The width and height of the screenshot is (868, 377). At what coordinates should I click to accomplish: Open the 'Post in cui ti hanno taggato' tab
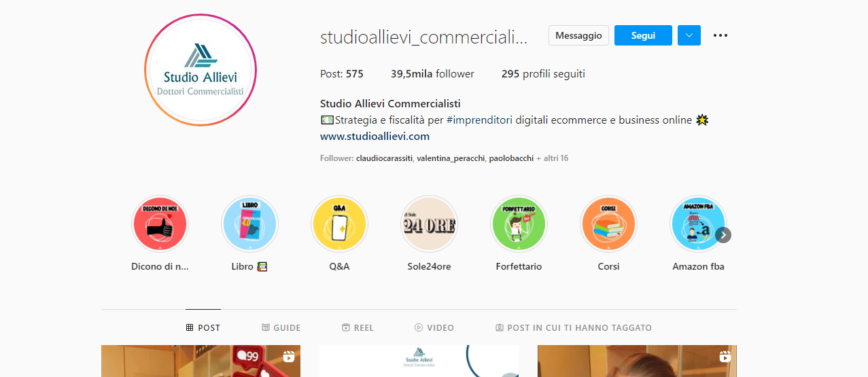[x=574, y=327]
